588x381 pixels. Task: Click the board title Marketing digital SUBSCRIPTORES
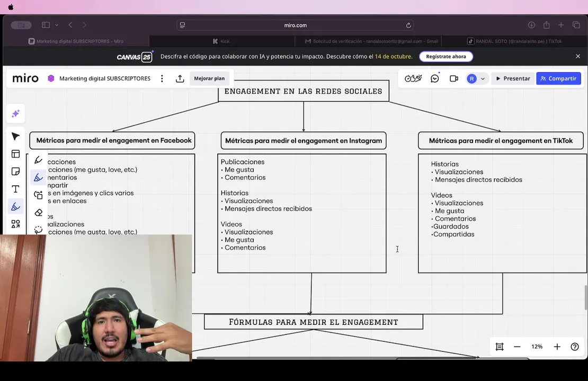[105, 78]
